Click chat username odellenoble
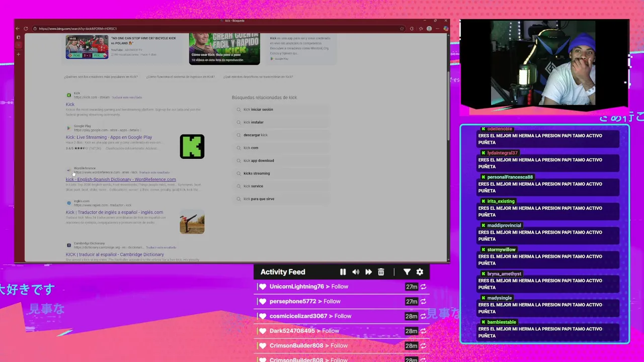 (500, 129)
